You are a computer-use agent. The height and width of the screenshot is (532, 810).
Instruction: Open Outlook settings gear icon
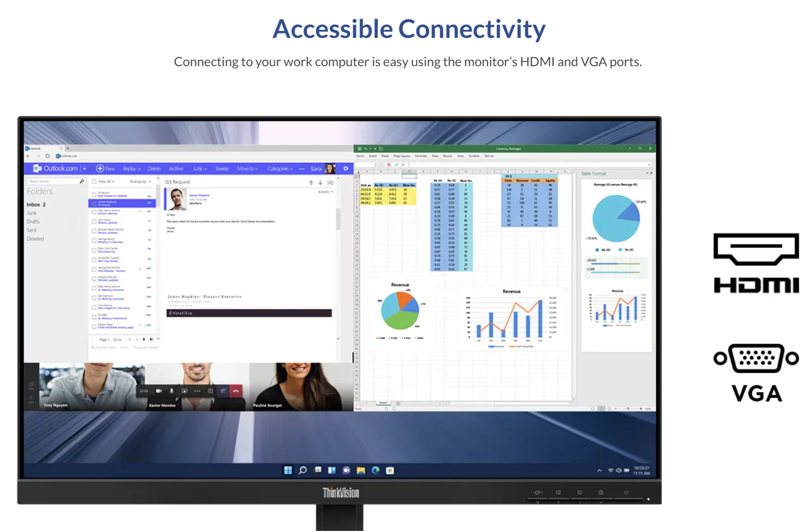pyautogui.click(x=346, y=169)
